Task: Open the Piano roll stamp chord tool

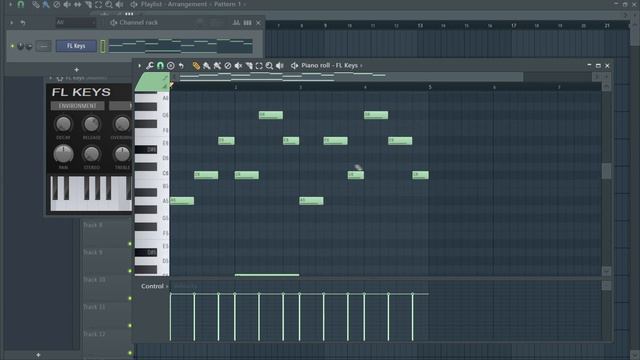Action: pyautogui.click(x=171, y=66)
